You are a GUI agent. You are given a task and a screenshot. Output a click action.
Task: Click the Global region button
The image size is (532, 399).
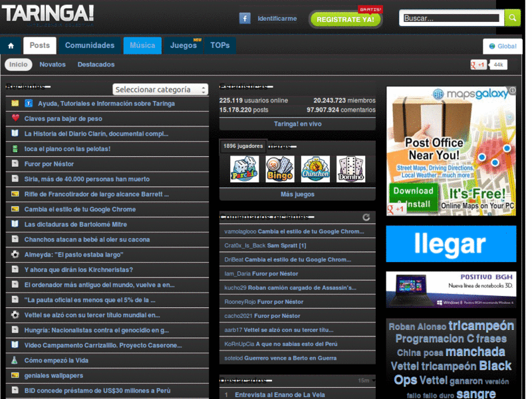(503, 46)
